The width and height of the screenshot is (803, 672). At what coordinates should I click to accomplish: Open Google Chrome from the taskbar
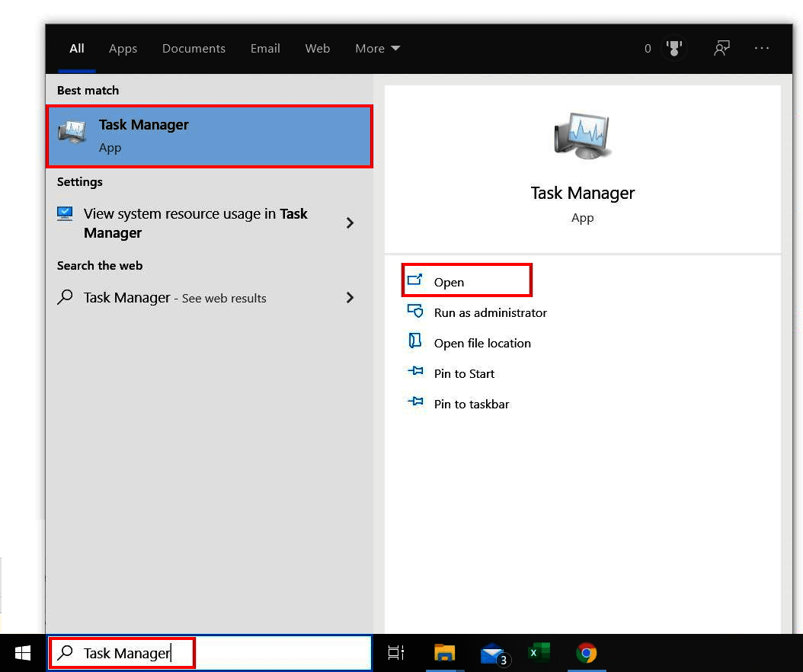pyautogui.click(x=586, y=653)
